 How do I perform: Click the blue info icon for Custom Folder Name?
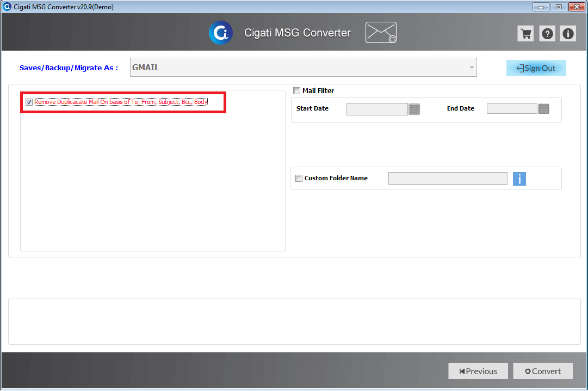(x=519, y=179)
